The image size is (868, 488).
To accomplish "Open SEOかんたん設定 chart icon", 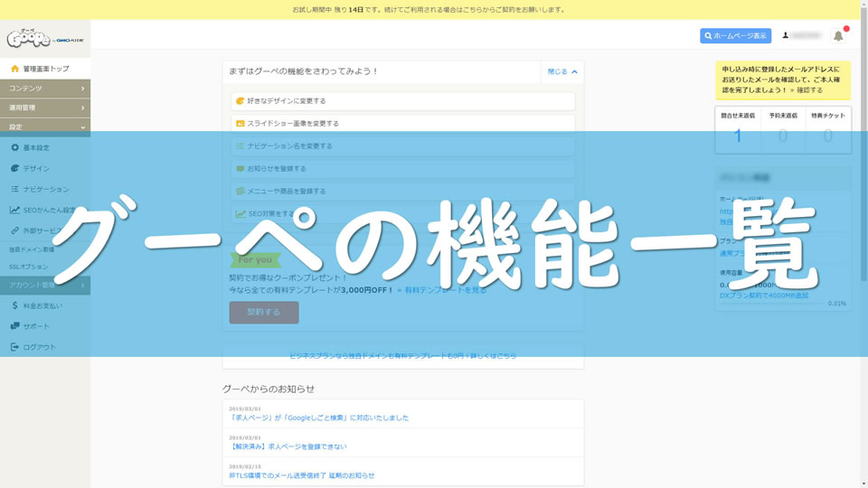I will (x=15, y=211).
